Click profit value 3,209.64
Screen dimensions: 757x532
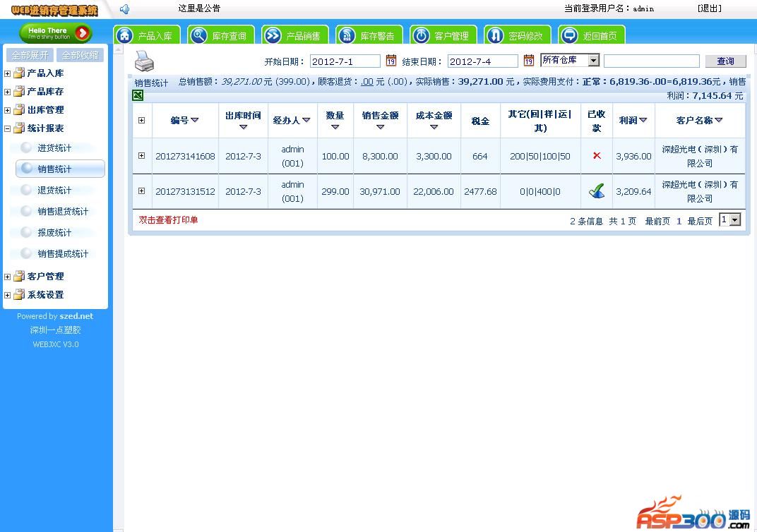(633, 191)
